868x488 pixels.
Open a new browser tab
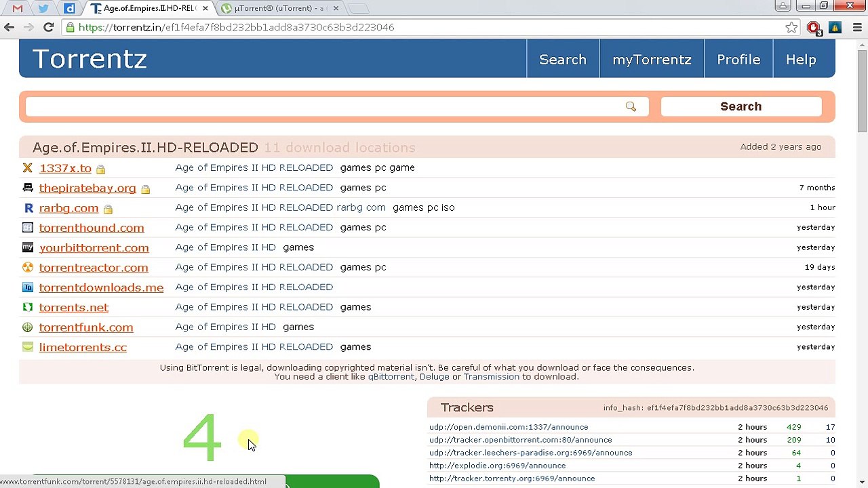[x=358, y=8]
